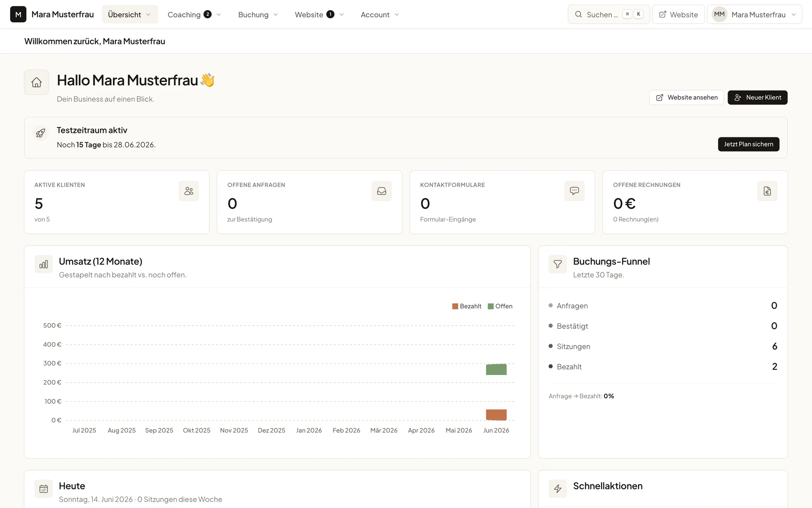
Task: Click Neuer Klient button
Action: [x=758, y=98]
